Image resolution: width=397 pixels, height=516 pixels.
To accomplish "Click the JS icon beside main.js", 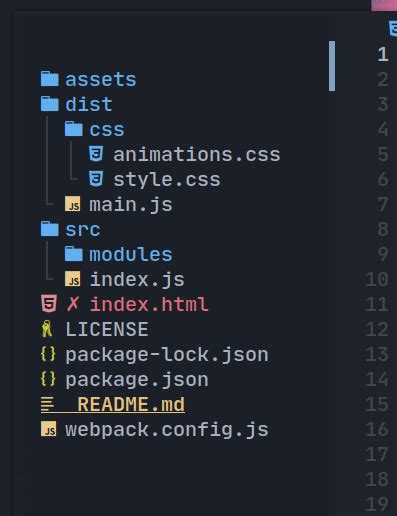I will click(x=73, y=204).
